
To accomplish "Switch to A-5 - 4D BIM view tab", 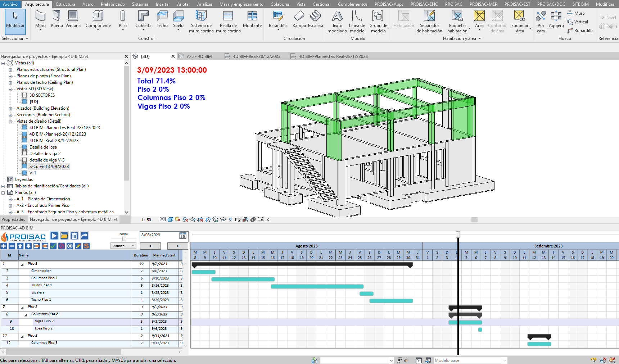I will (199, 56).
